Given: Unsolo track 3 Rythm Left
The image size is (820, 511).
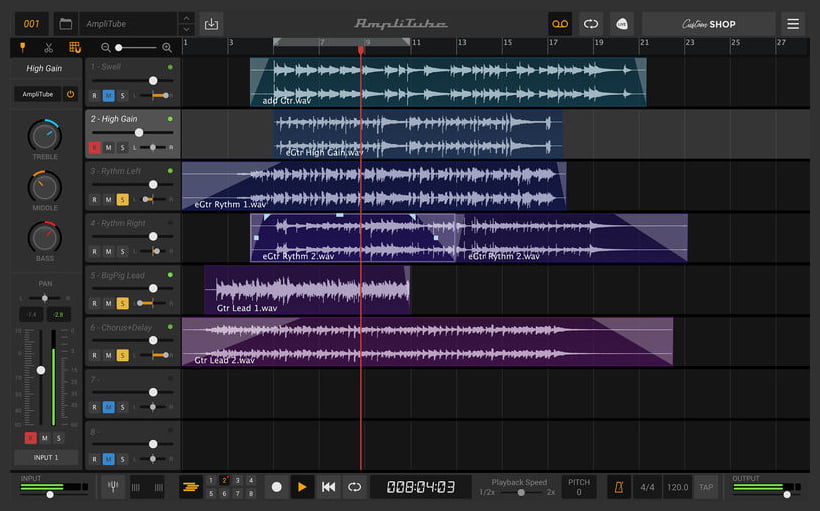Looking at the screenshot, I should pyautogui.click(x=122, y=199).
